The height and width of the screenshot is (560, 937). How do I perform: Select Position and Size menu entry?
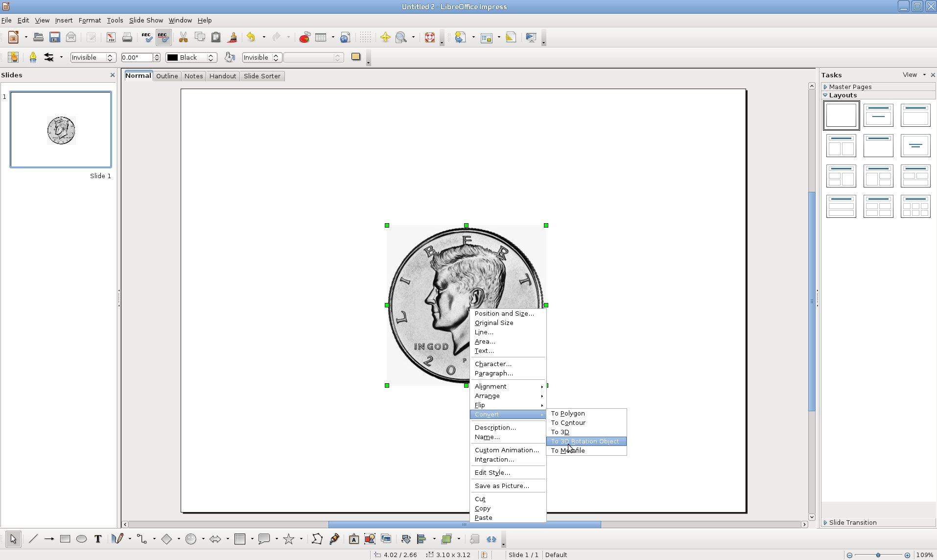coord(508,313)
